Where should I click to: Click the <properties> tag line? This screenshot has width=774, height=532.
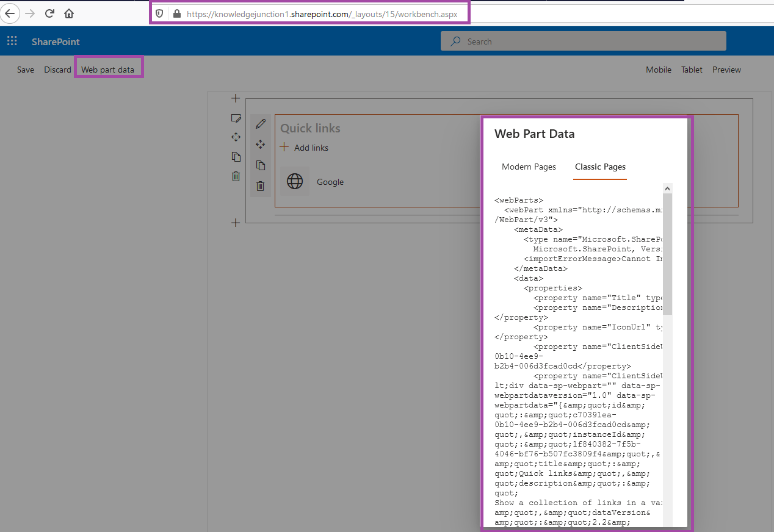coord(553,288)
